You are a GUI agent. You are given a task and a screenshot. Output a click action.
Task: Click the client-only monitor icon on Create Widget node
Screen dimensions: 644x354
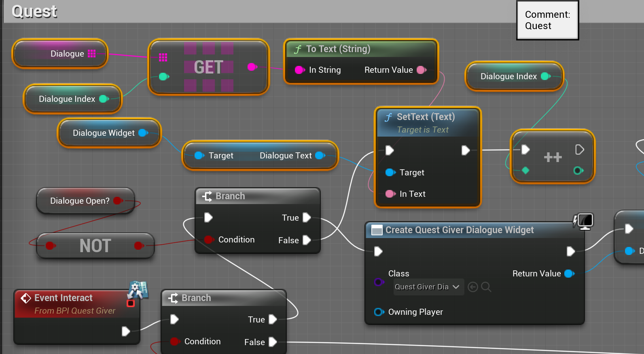tap(583, 221)
